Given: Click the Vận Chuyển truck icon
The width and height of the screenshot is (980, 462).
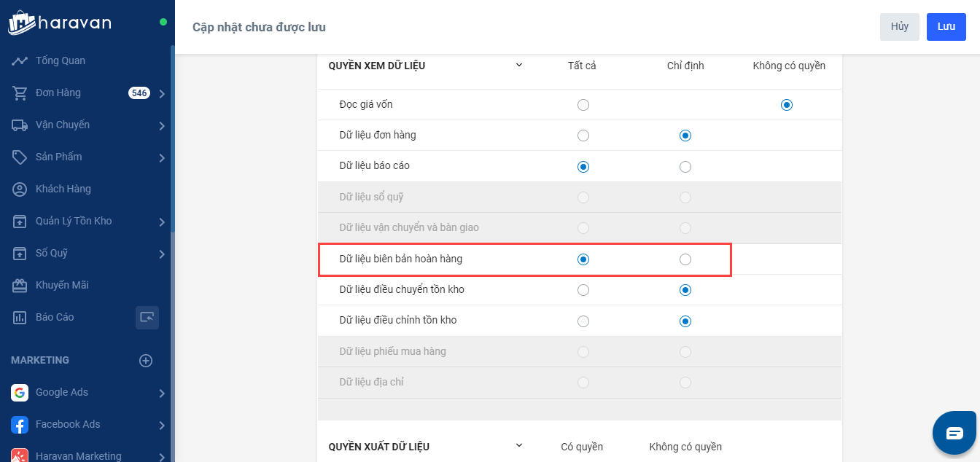Looking at the screenshot, I should (x=20, y=125).
